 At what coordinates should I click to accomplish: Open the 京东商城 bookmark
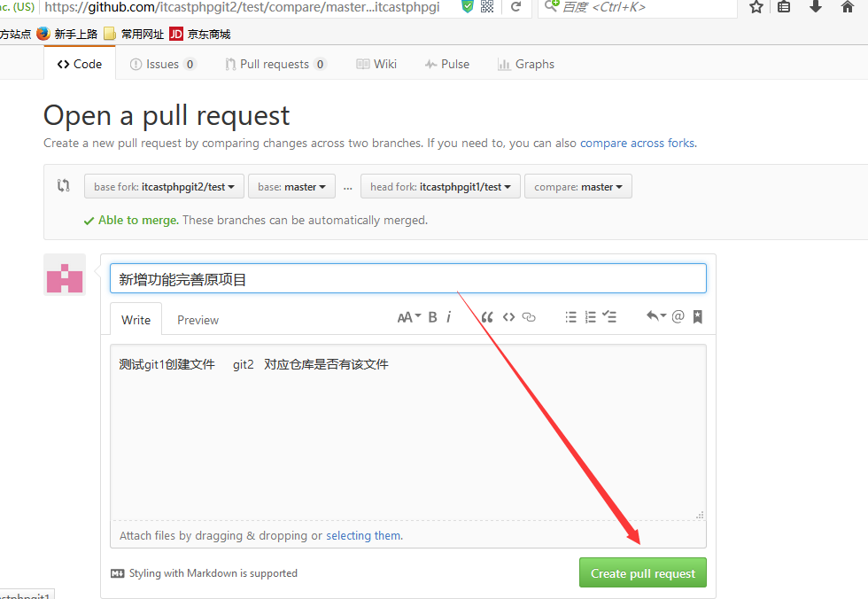[x=200, y=34]
